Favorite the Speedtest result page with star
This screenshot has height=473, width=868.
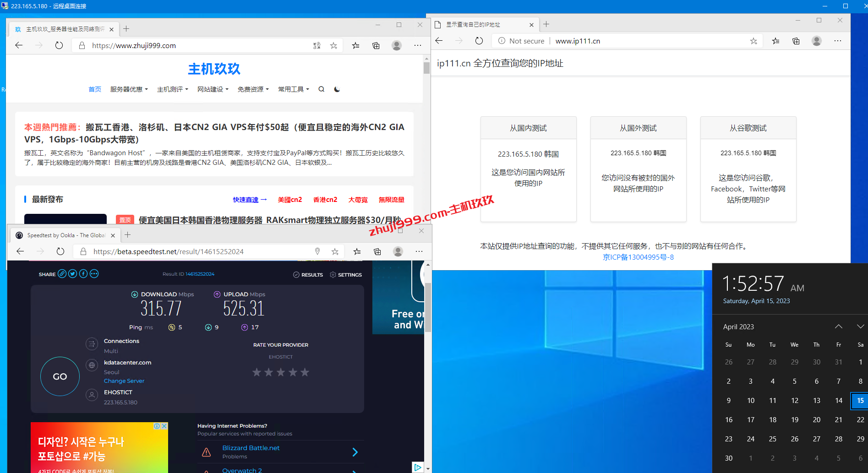coord(335,251)
